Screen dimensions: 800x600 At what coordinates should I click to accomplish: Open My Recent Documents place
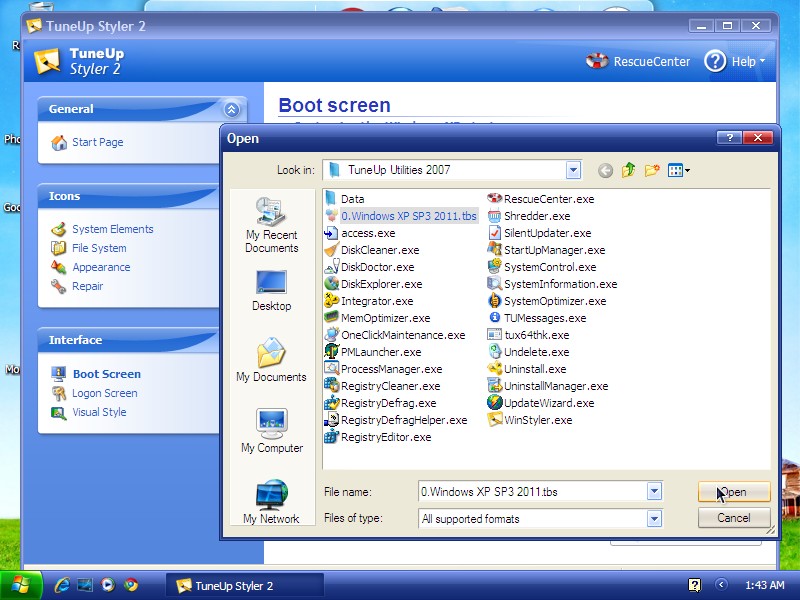click(271, 225)
